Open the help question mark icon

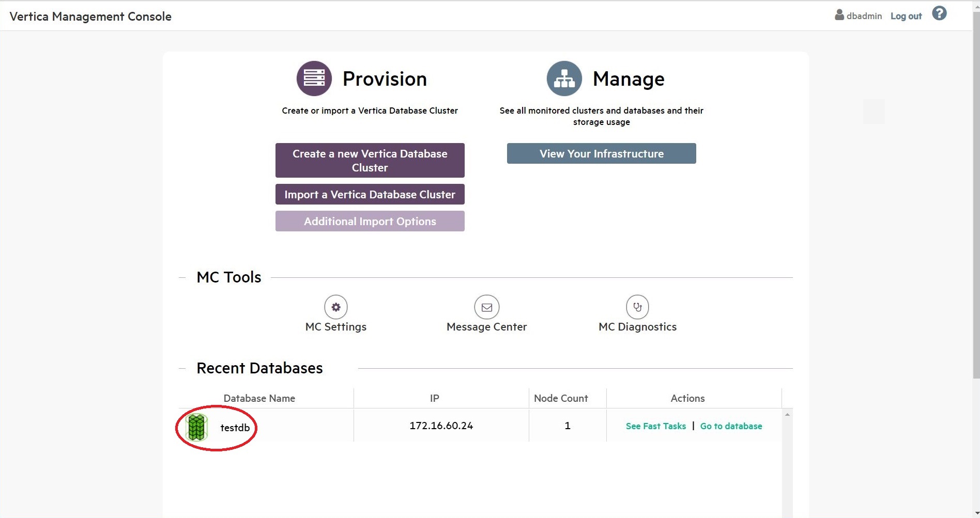[939, 13]
